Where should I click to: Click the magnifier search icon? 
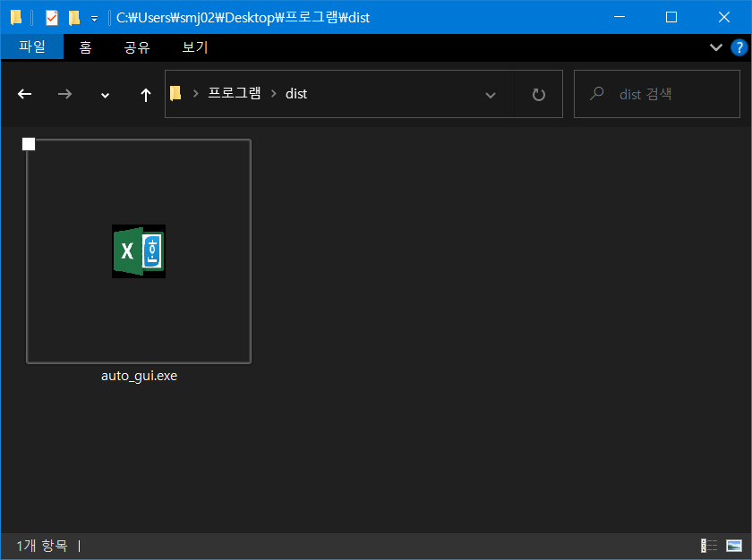click(x=596, y=93)
